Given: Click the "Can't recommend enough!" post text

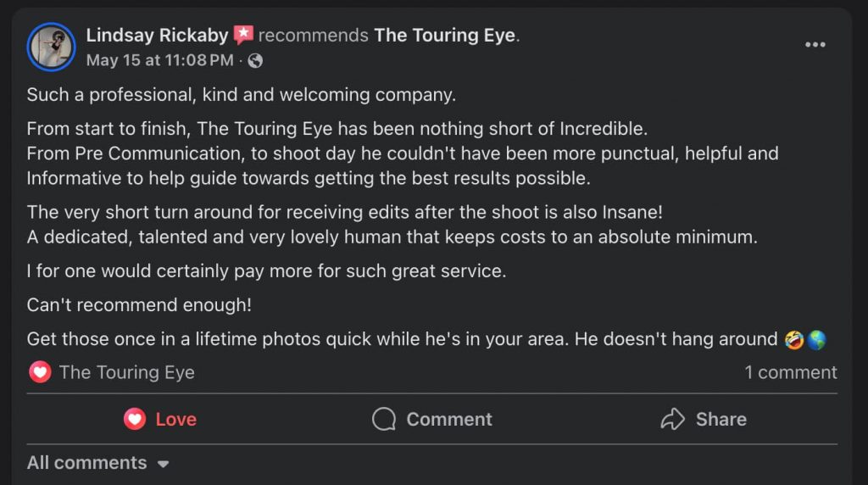Looking at the screenshot, I should pos(139,304).
